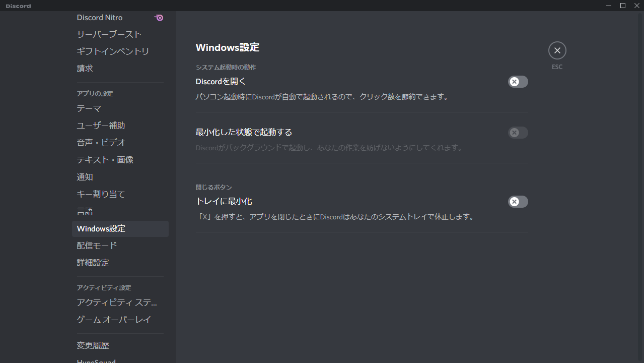Open the 詳細設定 advanced settings
Image resolution: width=644 pixels, height=363 pixels.
click(93, 263)
